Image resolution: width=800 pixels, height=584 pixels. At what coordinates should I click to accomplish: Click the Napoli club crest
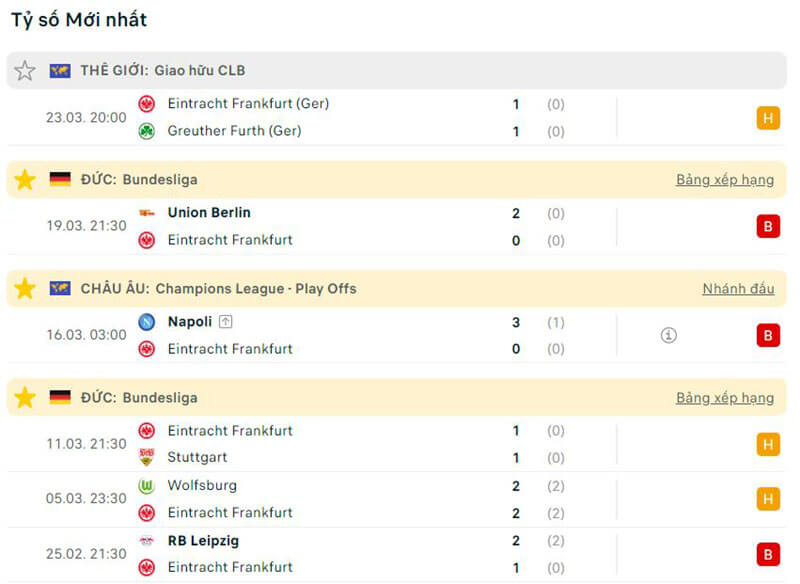(x=147, y=322)
